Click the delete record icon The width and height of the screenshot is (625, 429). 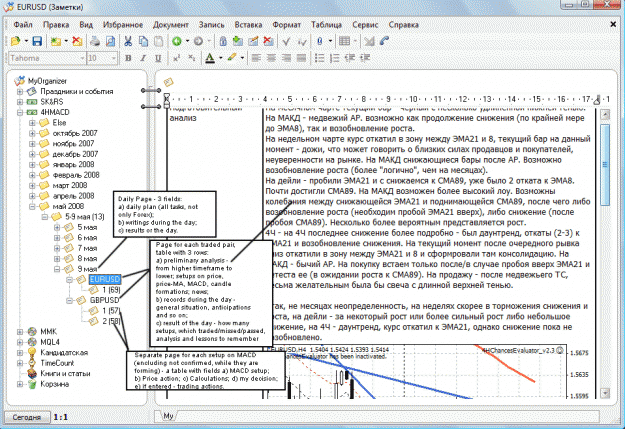[268, 41]
